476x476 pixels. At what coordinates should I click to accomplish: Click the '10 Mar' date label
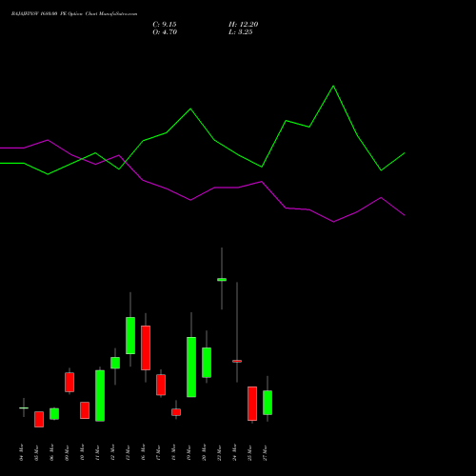point(82,452)
